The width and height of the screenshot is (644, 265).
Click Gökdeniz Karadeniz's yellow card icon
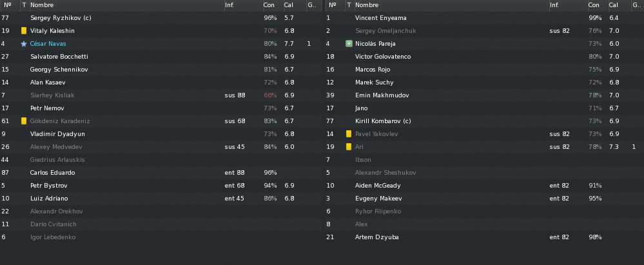point(24,121)
